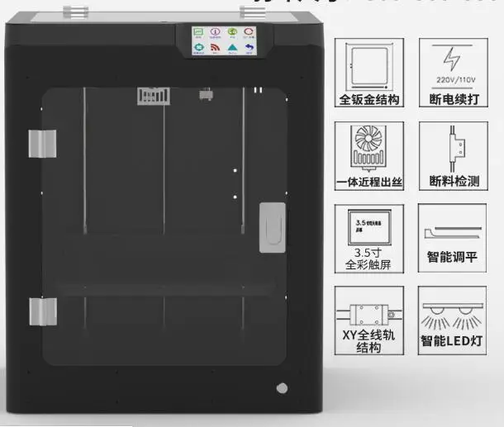The width and height of the screenshot is (504, 427).
Task: Click the lightning bolt icon above 220V/110V
Action: (452, 59)
